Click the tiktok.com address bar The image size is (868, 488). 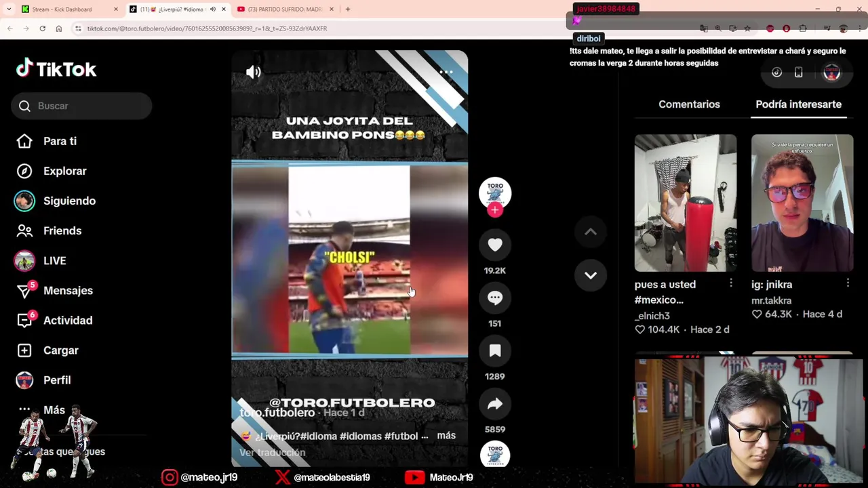pyautogui.click(x=380, y=28)
